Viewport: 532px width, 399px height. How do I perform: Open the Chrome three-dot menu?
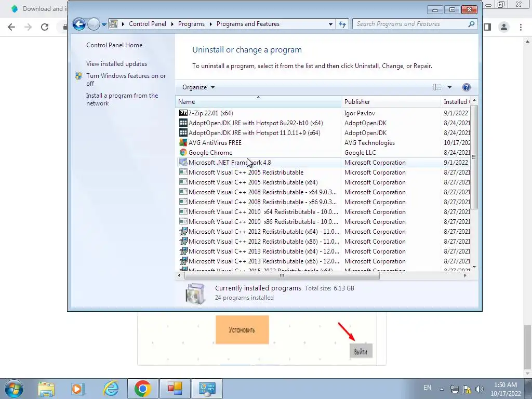point(521,27)
